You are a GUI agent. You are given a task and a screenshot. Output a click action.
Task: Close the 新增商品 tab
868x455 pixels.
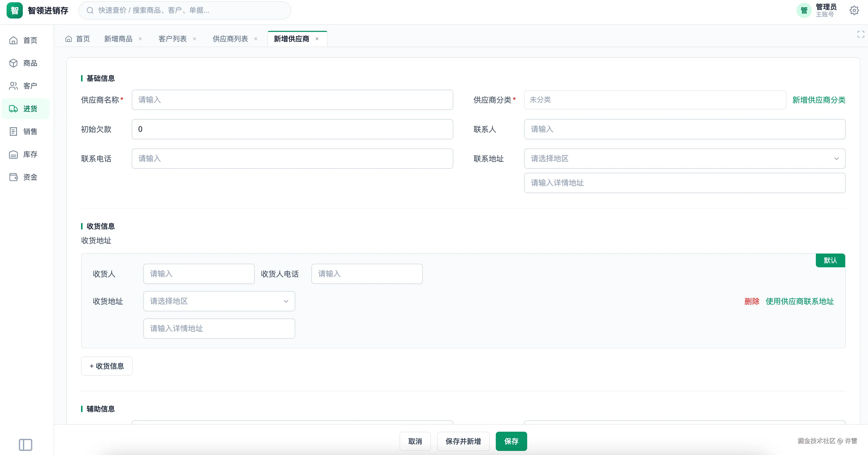point(140,39)
